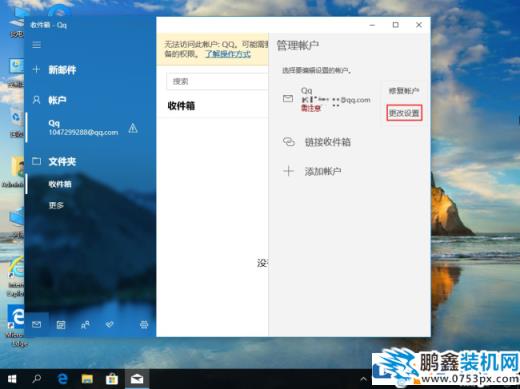This screenshot has width=520, height=389.
Task: Select the Qq account in sidebar
Action: (83, 128)
